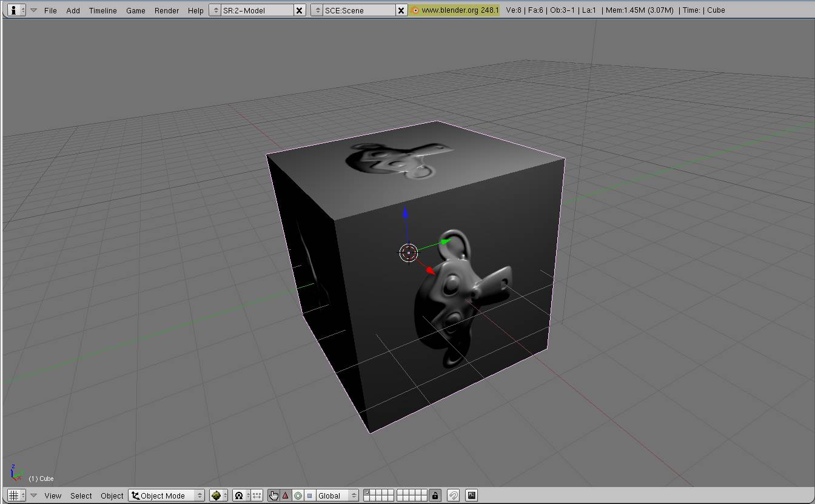Grab the red X-axis manipulator arrow
The image size is (815, 504).
[x=431, y=270]
